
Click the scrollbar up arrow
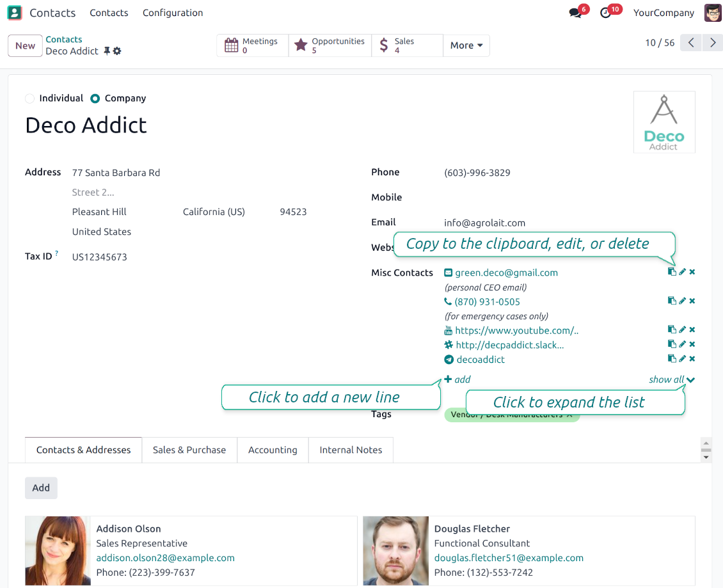pyautogui.click(x=706, y=443)
